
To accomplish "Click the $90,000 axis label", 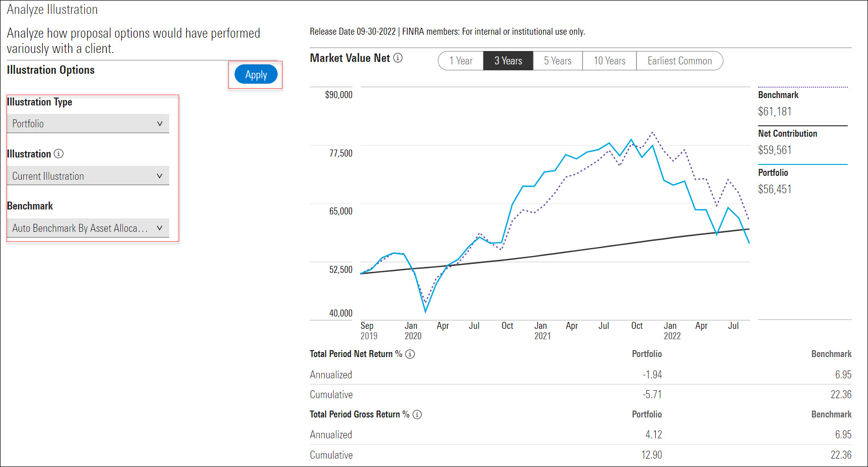I will (x=339, y=95).
